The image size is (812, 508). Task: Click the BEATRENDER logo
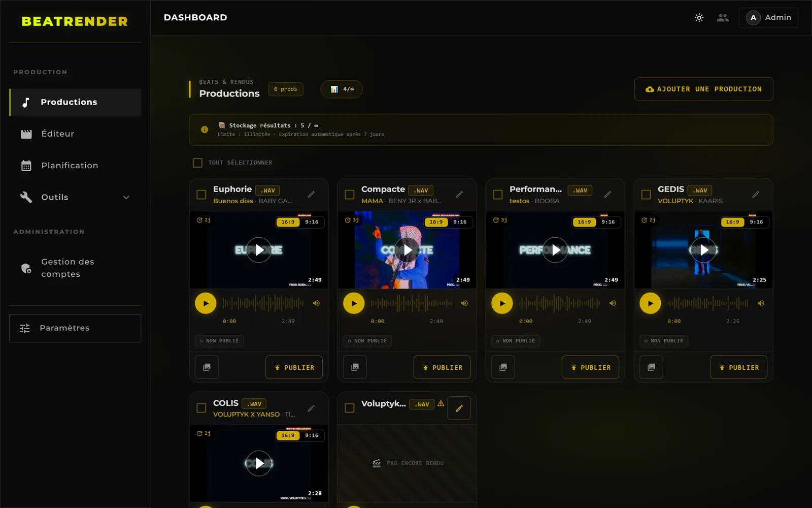point(75,21)
